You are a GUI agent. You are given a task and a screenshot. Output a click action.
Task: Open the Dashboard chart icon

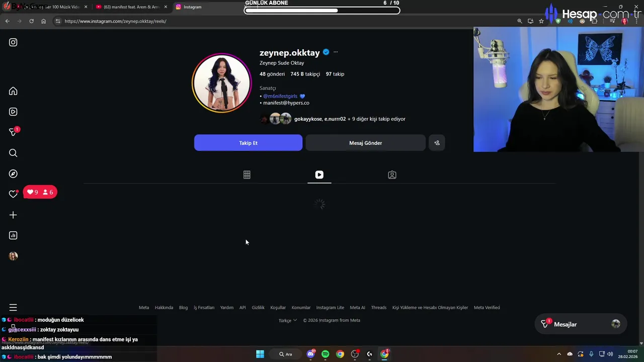click(13, 235)
